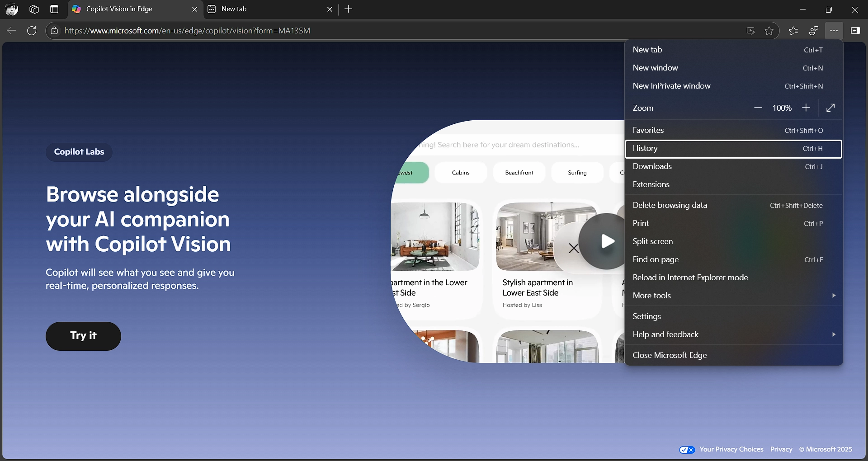Image resolution: width=868 pixels, height=461 pixels.
Task: Choose Print from the menu
Action: [734, 223]
